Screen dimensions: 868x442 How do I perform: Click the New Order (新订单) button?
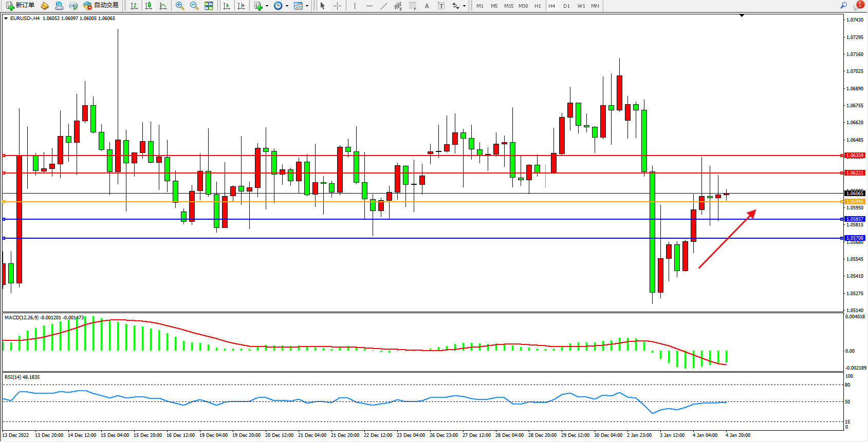(x=21, y=6)
